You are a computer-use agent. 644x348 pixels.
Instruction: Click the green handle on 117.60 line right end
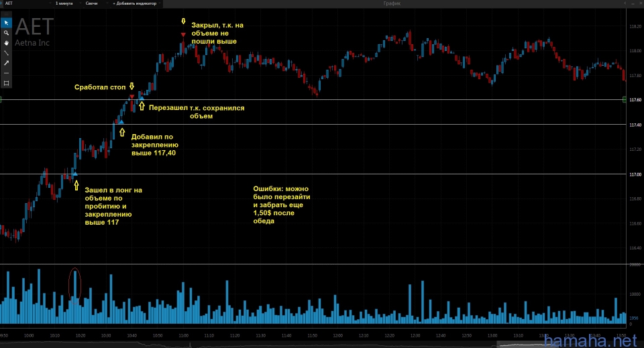click(625, 100)
